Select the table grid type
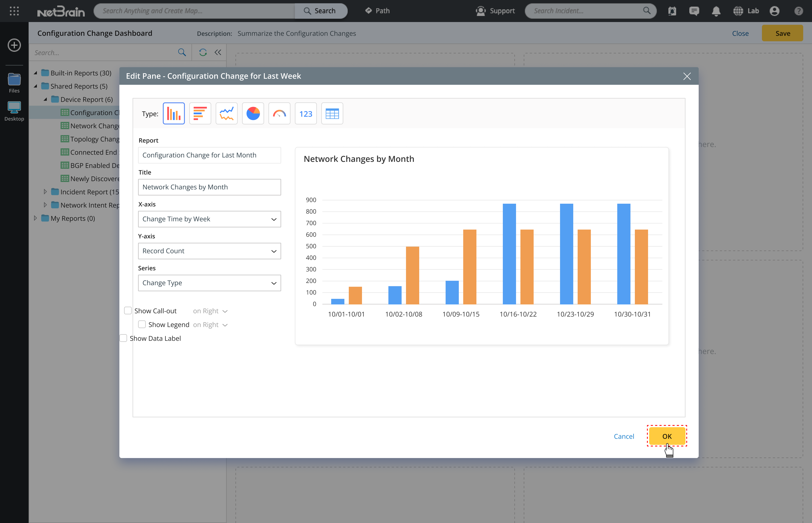The image size is (812, 523). pos(332,113)
